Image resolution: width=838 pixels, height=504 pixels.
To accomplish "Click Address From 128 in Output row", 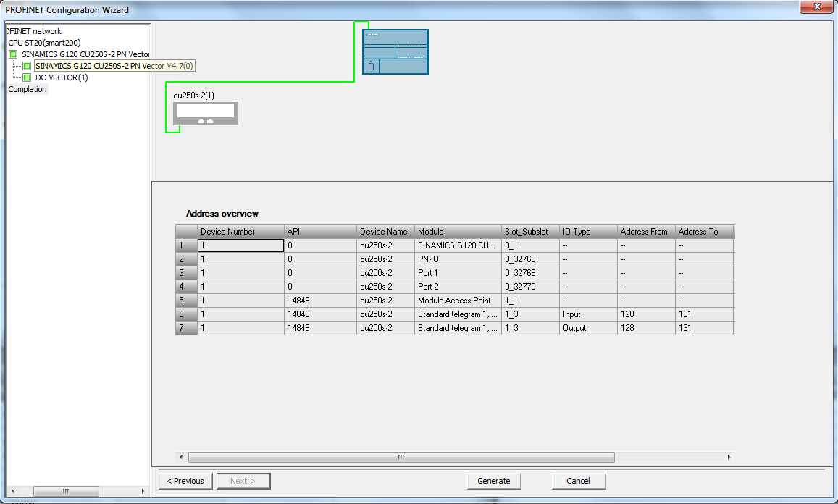I will tap(646, 328).
